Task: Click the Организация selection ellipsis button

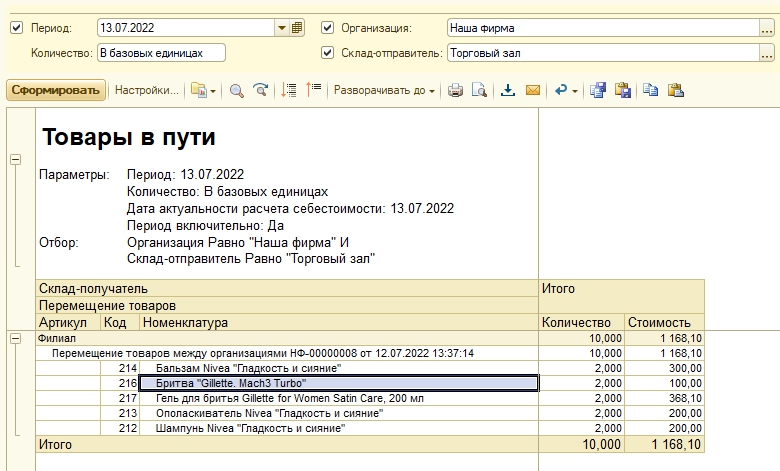Action: [x=769, y=28]
